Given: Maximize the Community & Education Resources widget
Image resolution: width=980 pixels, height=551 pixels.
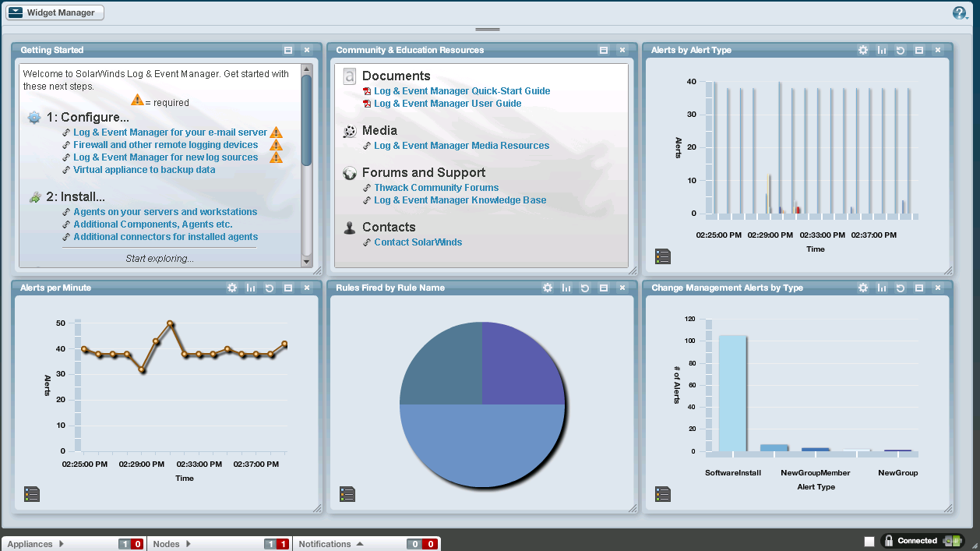Looking at the screenshot, I should pos(604,50).
